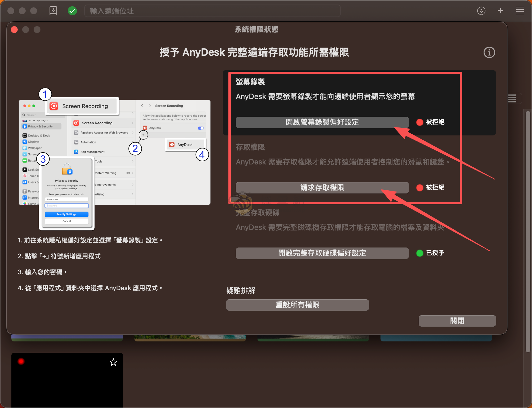Click instruction step 4 text about AnyDesk 應用程式

(90, 288)
